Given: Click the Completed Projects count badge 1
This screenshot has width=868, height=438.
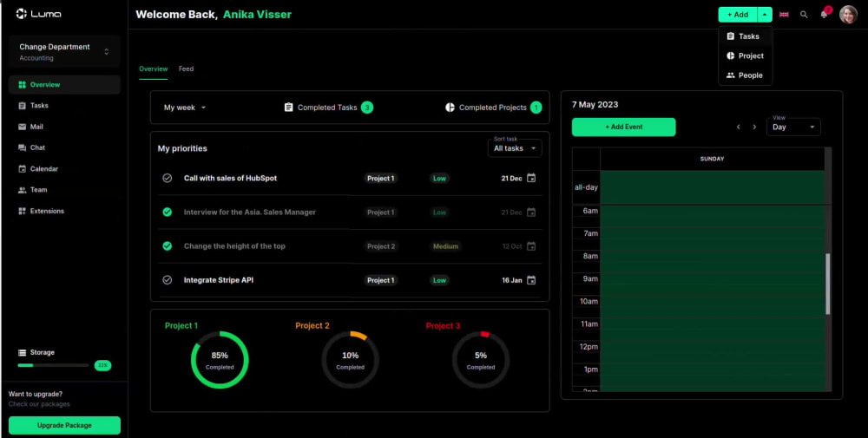Looking at the screenshot, I should (536, 108).
